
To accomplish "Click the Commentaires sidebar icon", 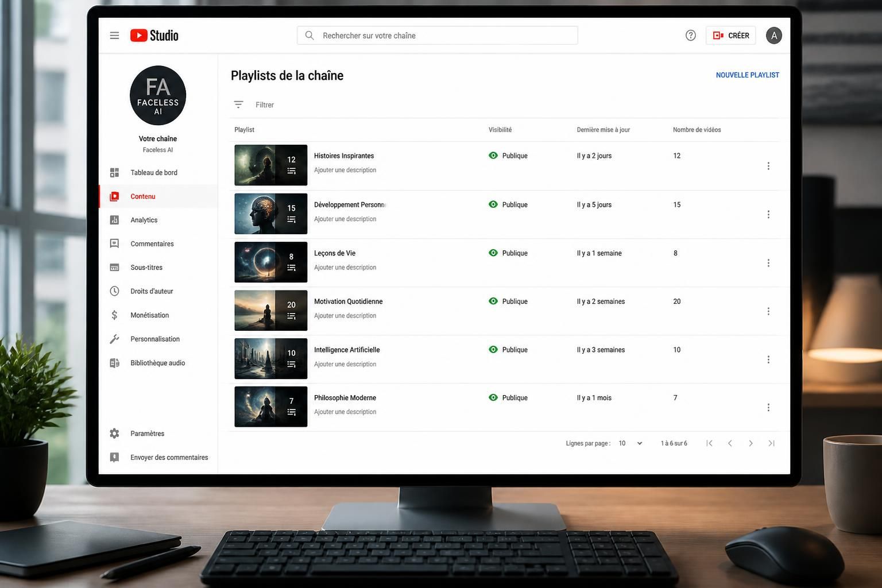I will pos(114,244).
